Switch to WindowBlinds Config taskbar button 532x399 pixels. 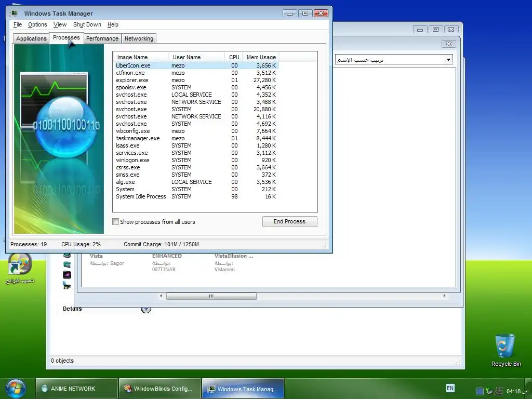[x=160, y=389]
